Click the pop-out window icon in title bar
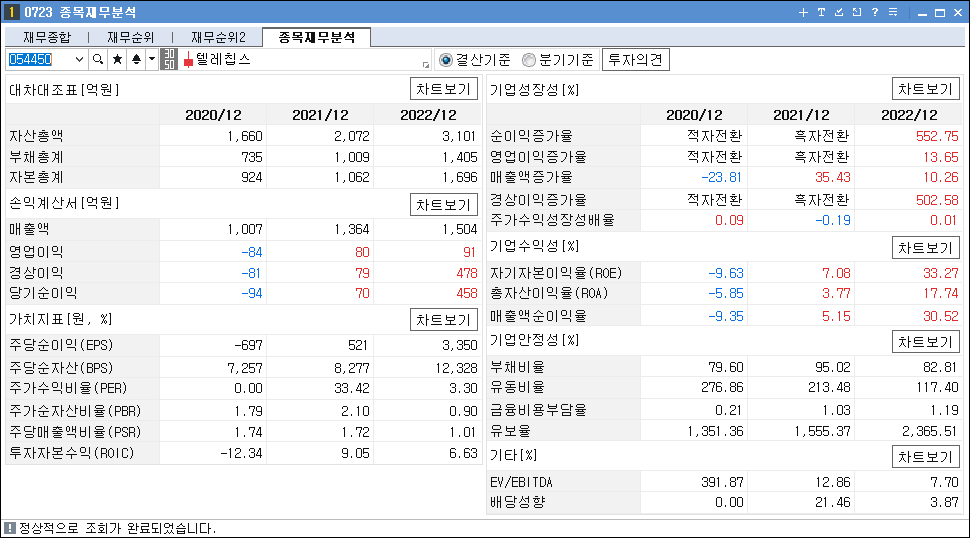The width and height of the screenshot is (970, 538). pos(857,12)
